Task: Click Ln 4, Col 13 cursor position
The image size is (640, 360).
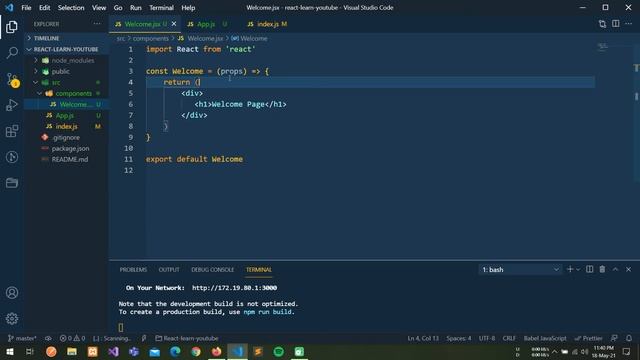Action: tap(423, 338)
